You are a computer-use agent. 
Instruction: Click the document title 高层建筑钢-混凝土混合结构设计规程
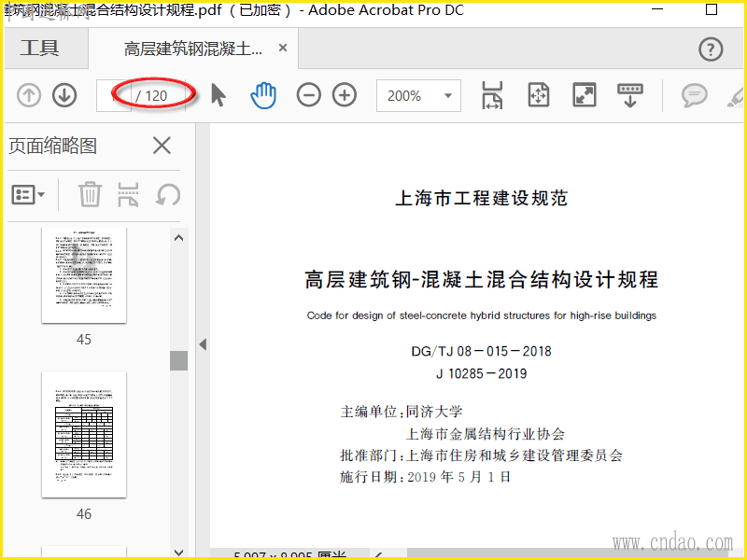point(481,279)
